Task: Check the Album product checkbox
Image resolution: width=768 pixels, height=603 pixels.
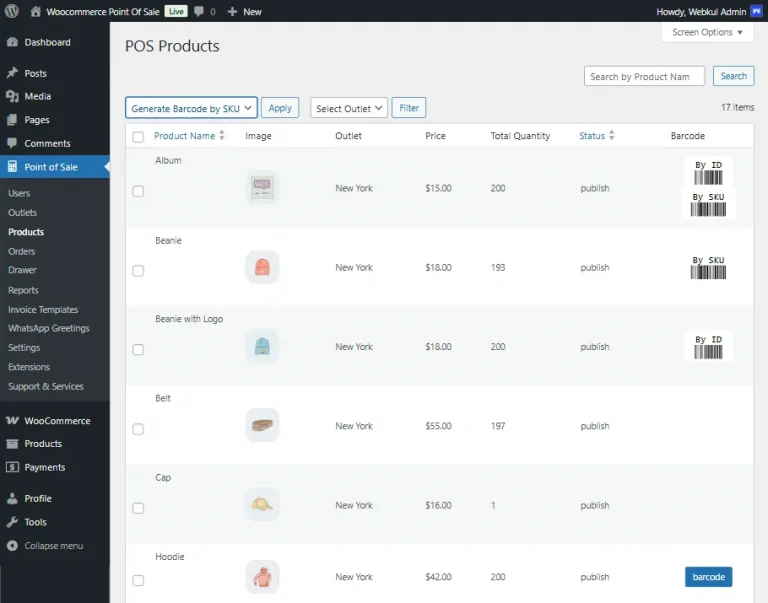Action: click(138, 191)
